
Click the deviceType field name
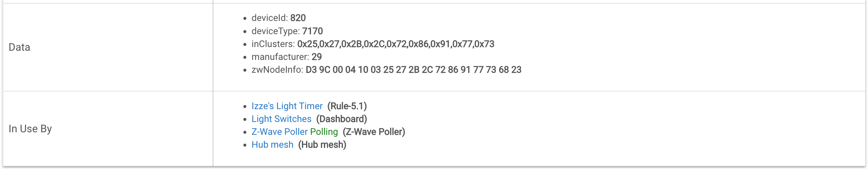[x=276, y=31]
